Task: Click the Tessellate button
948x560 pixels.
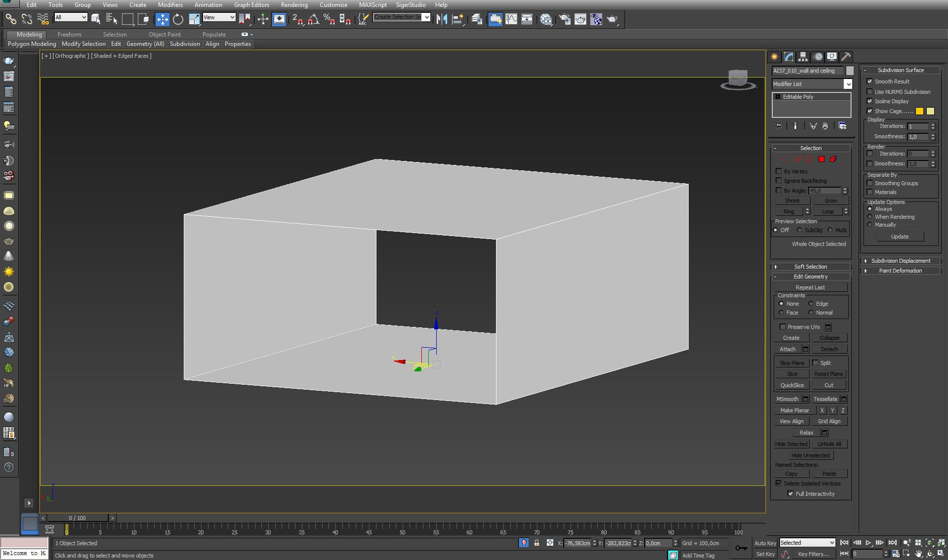Action: [825, 399]
